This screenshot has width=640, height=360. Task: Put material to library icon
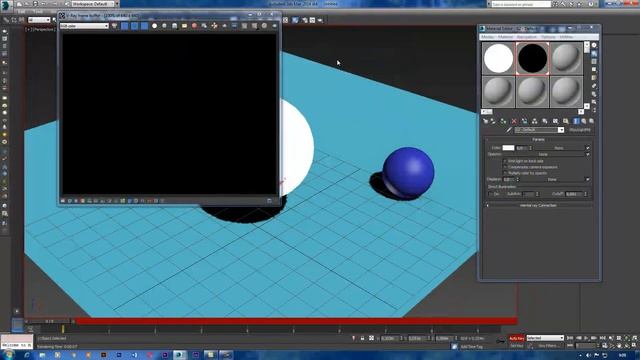[544, 121]
